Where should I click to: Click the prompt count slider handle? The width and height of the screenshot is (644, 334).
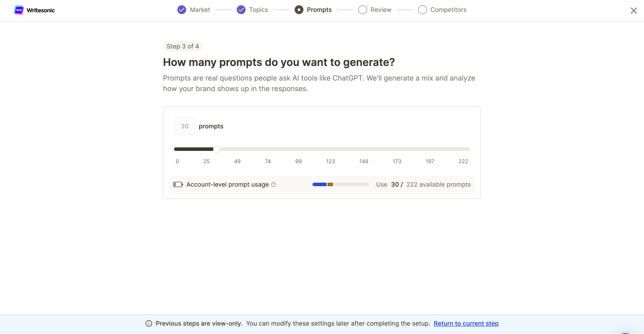[x=216, y=149]
